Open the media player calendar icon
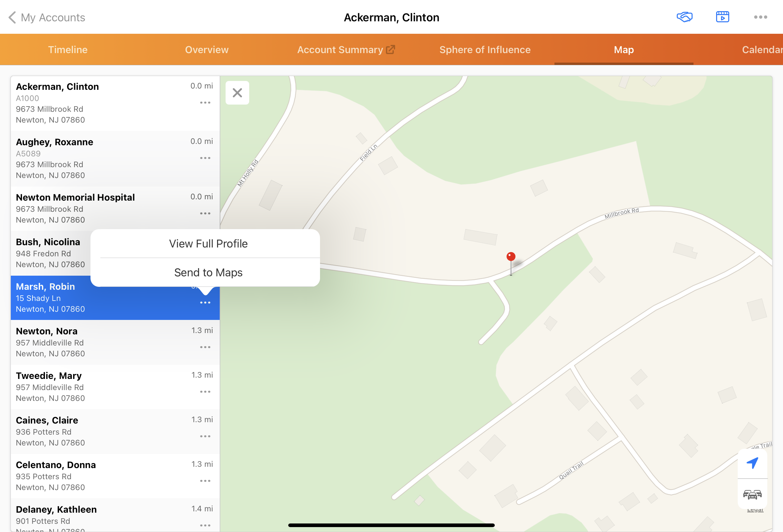 [x=722, y=17]
